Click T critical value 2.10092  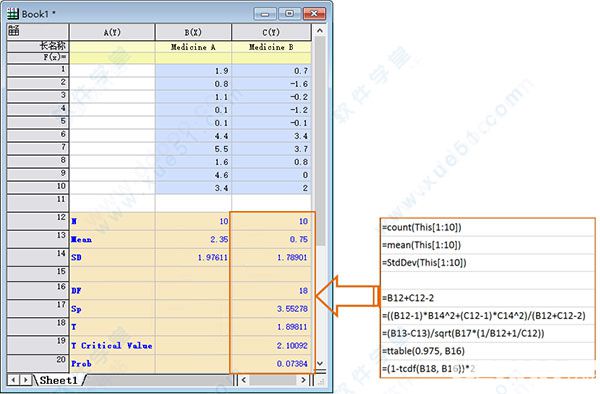(x=271, y=345)
